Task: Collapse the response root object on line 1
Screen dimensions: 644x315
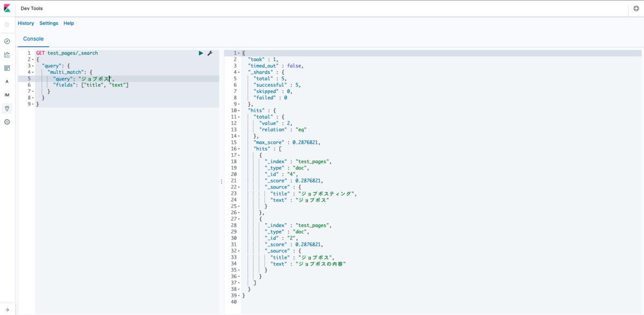Action: coord(239,53)
